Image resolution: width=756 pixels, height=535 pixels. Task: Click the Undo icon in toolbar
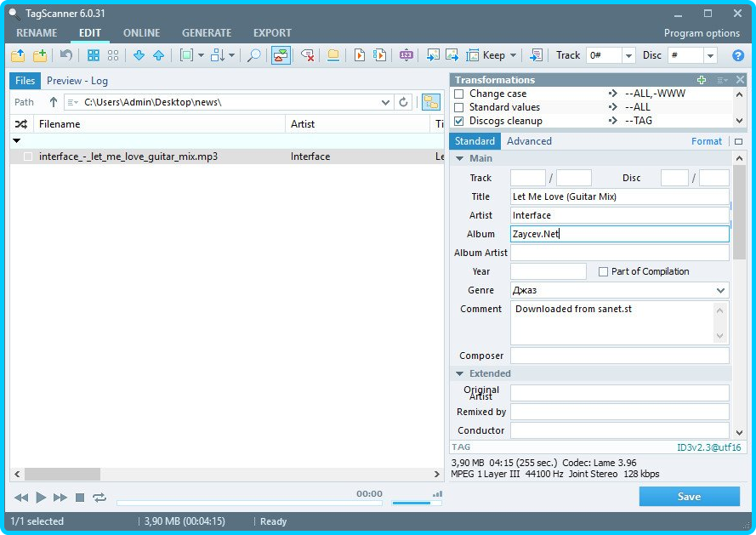pos(65,55)
